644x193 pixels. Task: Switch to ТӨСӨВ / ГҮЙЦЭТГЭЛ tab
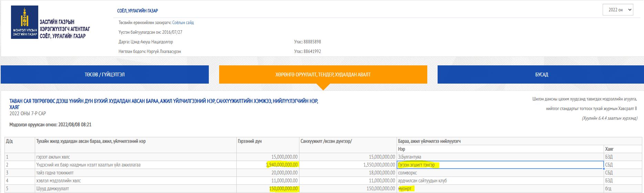coord(105,75)
